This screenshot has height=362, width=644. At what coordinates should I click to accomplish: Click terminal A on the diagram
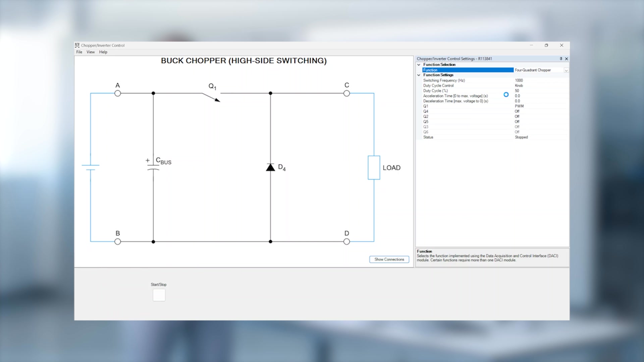(x=118, y=94)
